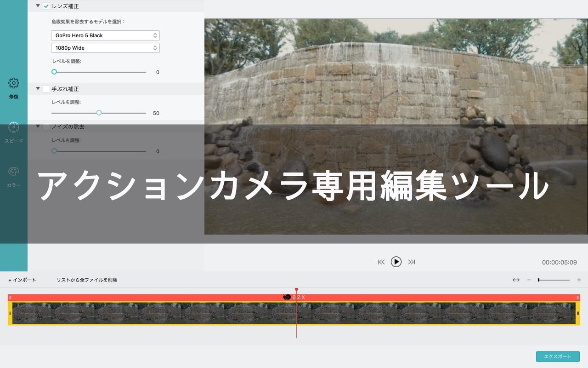Collapse the 手ぶれ補正 section
The width and height of the screenshot is (588, 368).
coord(38,88)
